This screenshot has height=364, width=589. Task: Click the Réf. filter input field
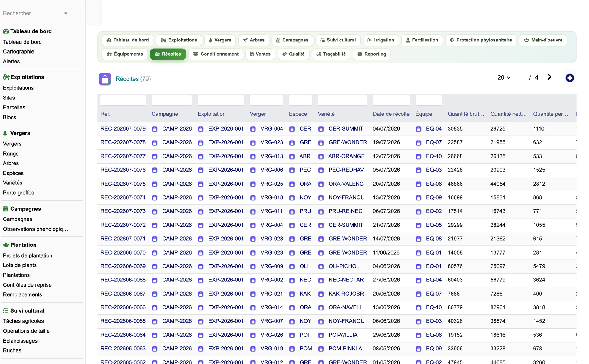click(123, 100)
